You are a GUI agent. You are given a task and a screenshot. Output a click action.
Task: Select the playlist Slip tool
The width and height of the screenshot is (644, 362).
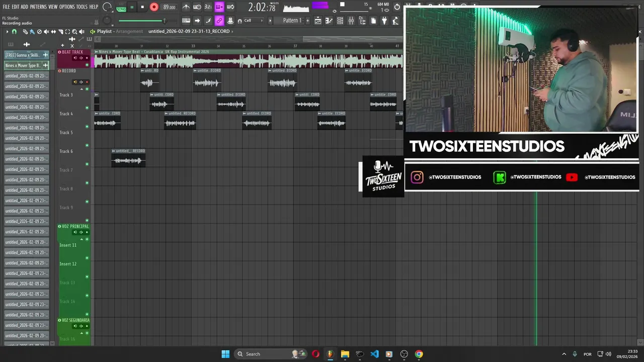pos(53,32)
